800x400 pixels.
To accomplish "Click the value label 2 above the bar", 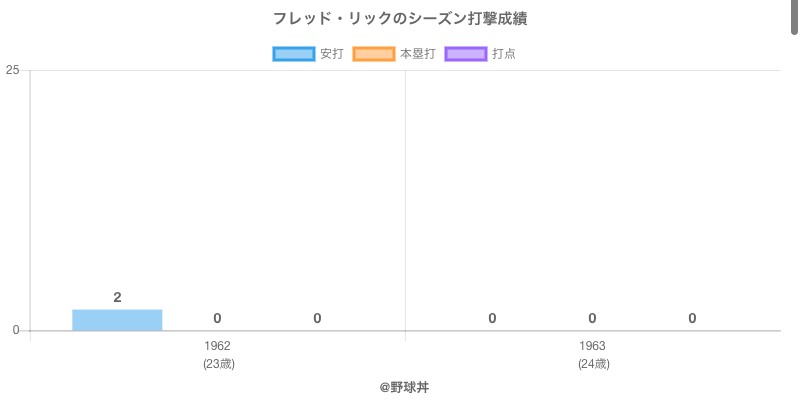I will 117,297.
